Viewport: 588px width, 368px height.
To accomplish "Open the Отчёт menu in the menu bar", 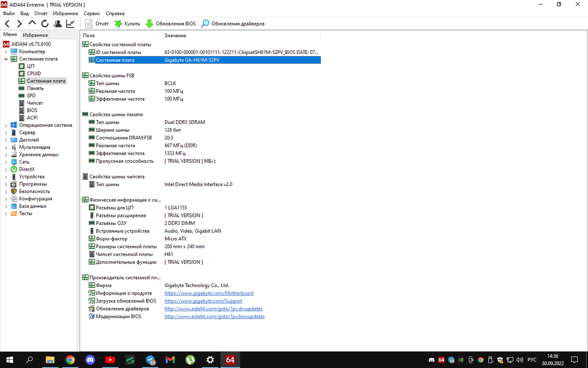I will 41,14.
